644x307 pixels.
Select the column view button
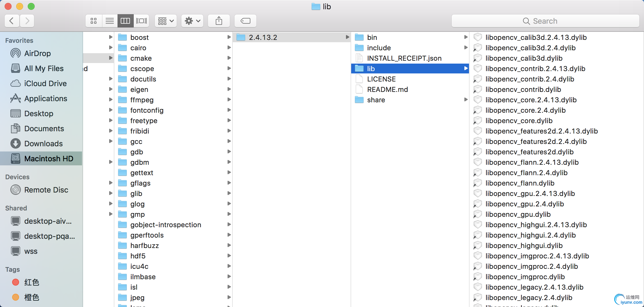point(125,21)
